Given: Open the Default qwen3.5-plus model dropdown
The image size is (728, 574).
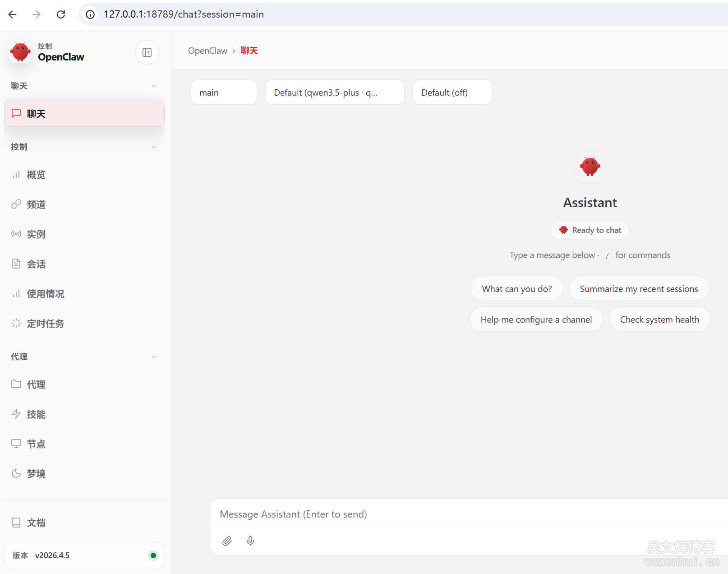Looking at the screenshot, I should (334, 93).
